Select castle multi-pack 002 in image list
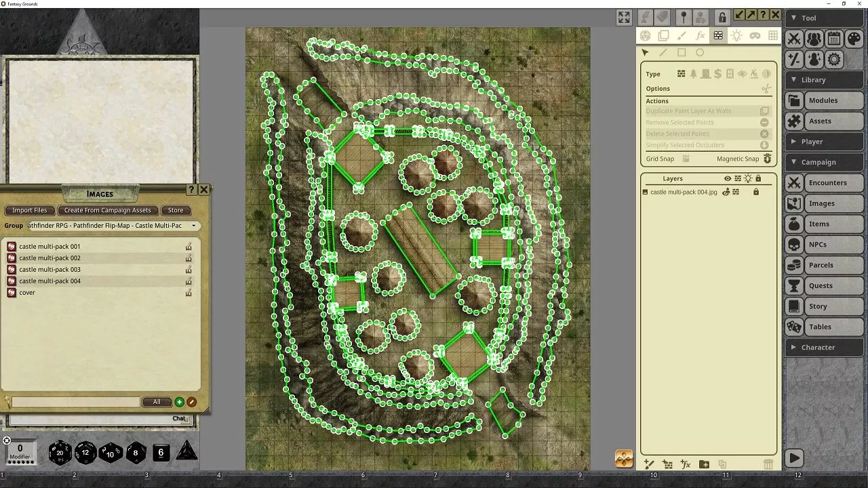Image resolution: width=868 pixels, height=488 pixels. (x=100, y=258)
